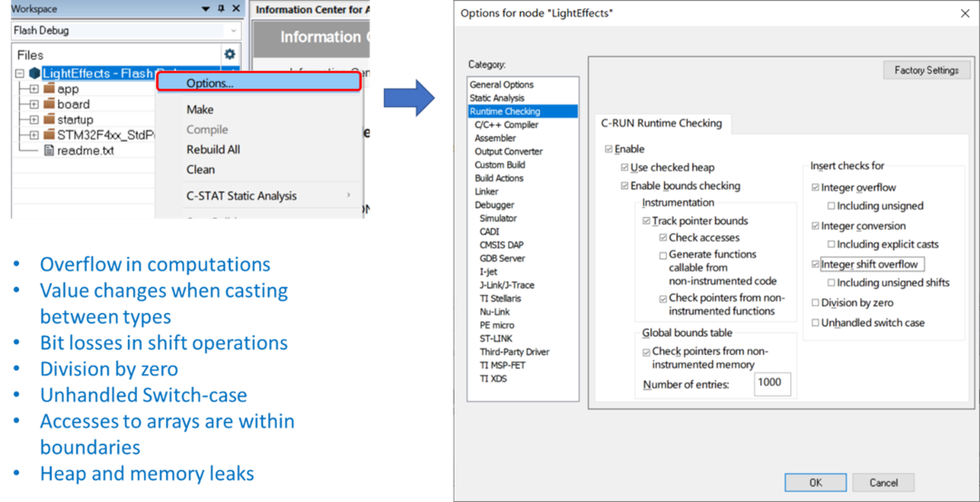Click the Files settings gear icon
The width and height of the screenshot is (980, 502).
pyautogui.click(x=230, y=54)
